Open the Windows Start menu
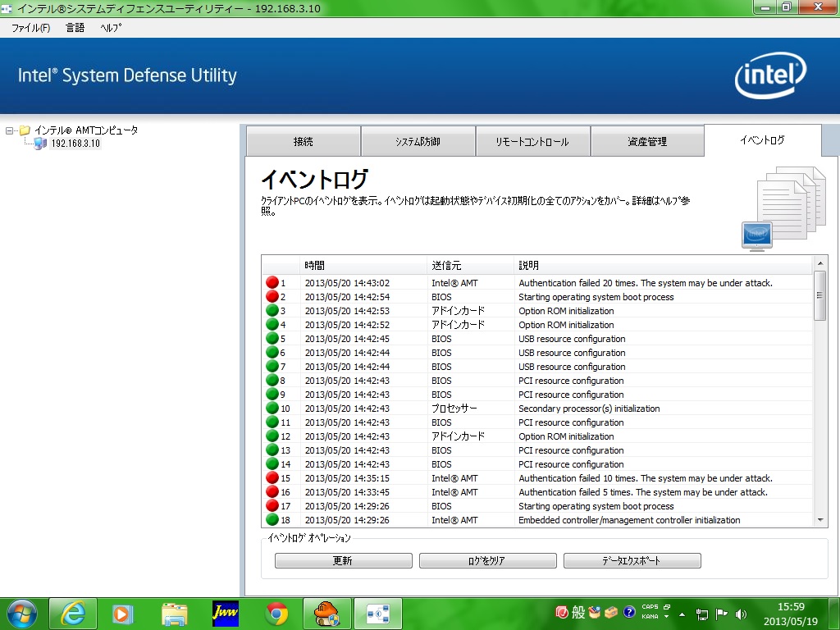This screenshot has width=840, height=630. coord(22,614)
